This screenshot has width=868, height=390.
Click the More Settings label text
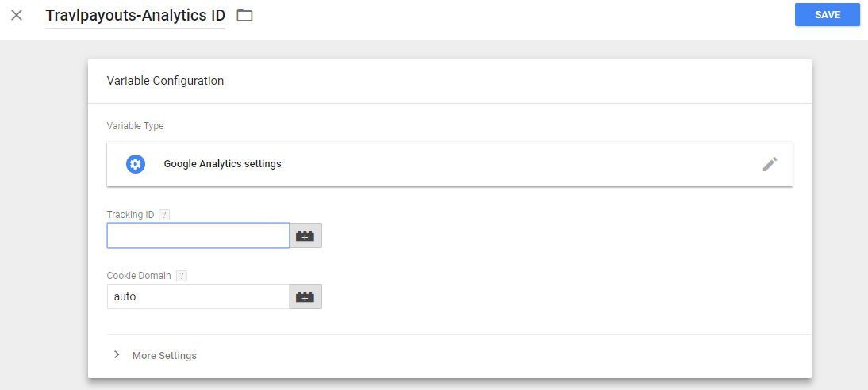pos(164,356)
